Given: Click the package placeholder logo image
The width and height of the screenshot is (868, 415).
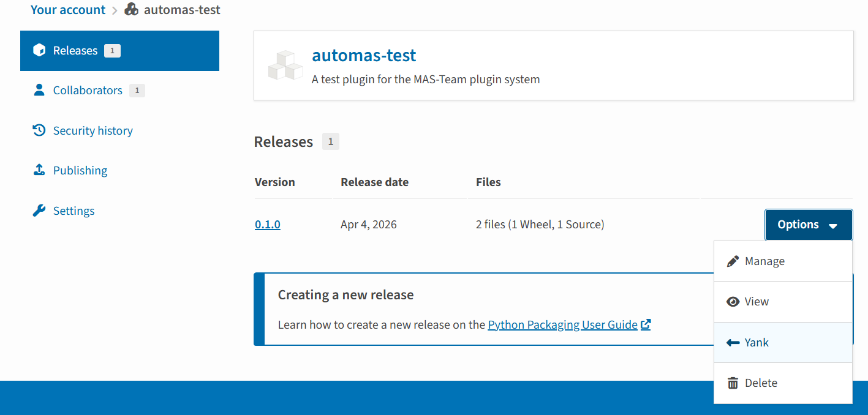Looking at the screenshot, I should (x=285, y=65).
